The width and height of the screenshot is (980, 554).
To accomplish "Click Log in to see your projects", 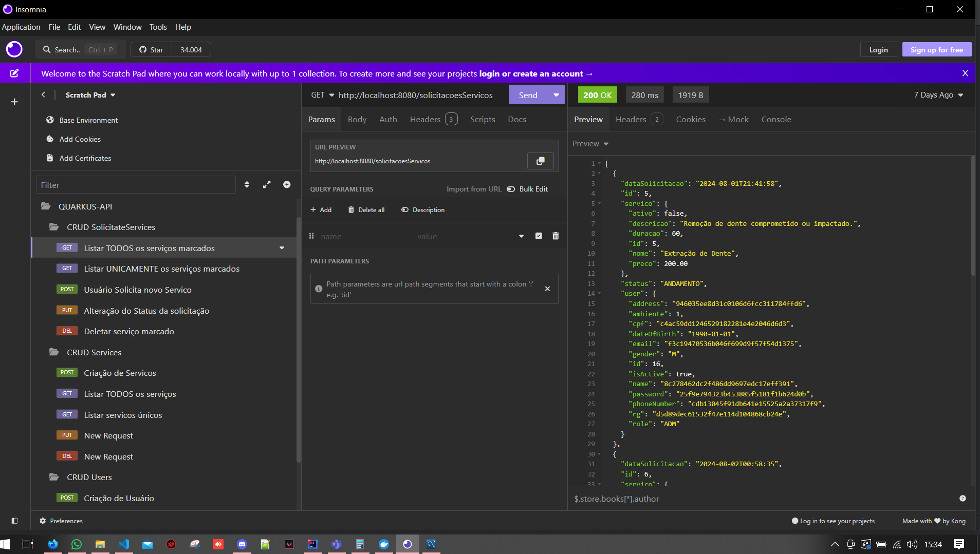I will pos(833,521).
